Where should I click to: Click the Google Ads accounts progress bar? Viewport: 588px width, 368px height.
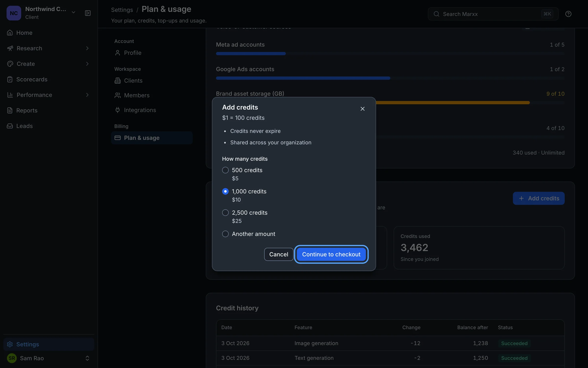pyautogui.click(x=390, y=78)
